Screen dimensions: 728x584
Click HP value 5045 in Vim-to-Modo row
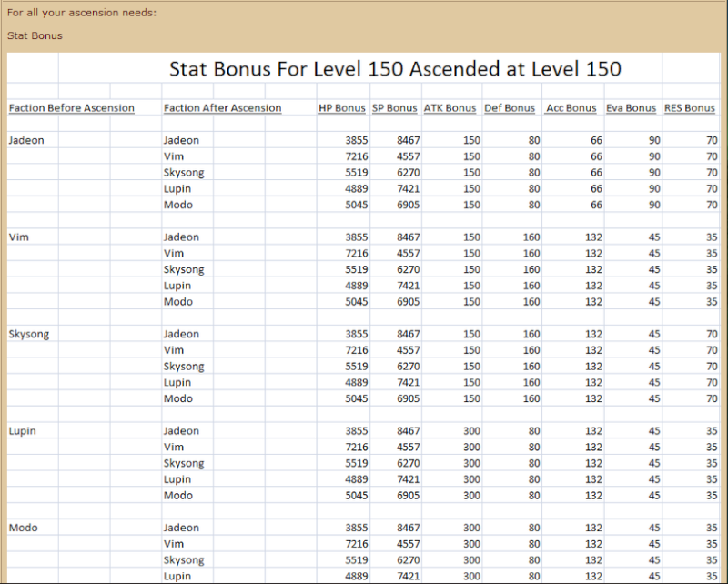pos(357,302)
